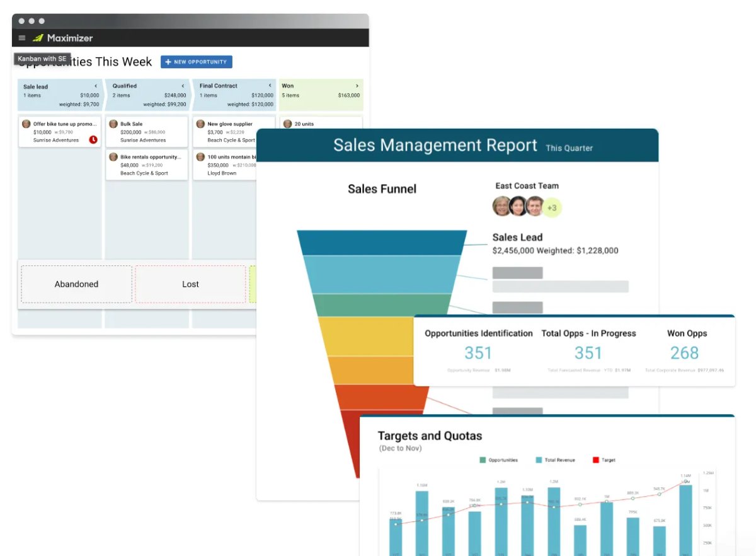
Task: Collapse the Final Contract column chevron
Action: [270, 86]
